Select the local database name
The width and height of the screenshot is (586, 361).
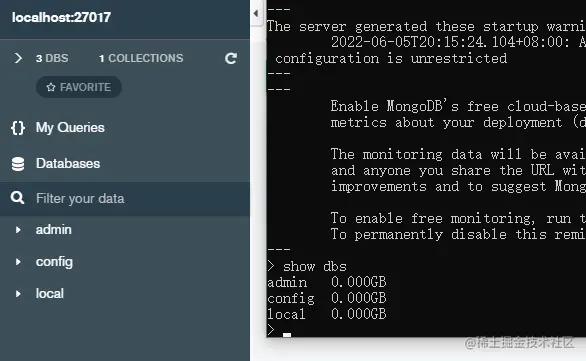coord(50,294)
